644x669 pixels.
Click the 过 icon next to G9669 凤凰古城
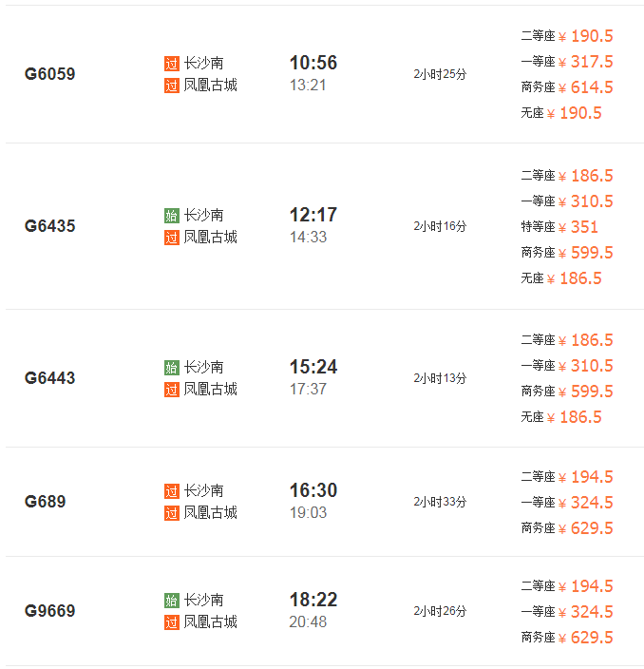click(x=171, y=622)
